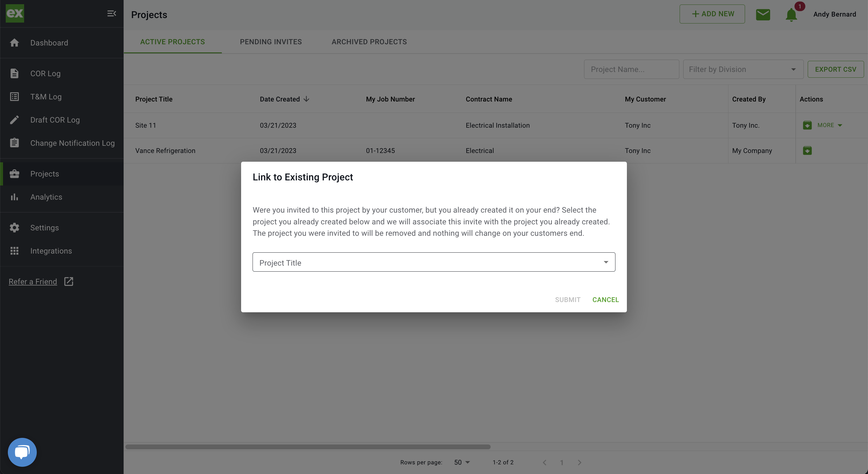Viewport: 868px width, 474px height.
Task: Change rows per page value 50
Action: pyautogui.click(x=461, y=463)
